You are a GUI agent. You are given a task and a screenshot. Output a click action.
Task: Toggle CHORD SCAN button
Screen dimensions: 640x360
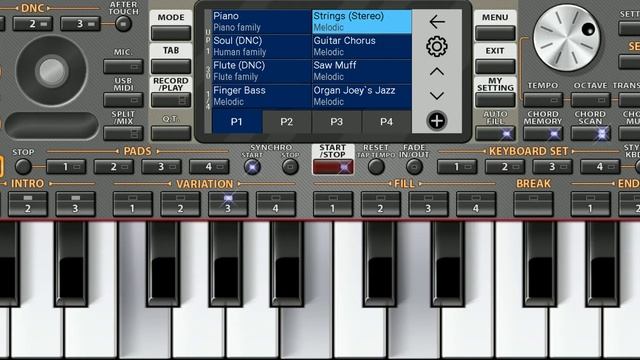[x=591, y=133]
